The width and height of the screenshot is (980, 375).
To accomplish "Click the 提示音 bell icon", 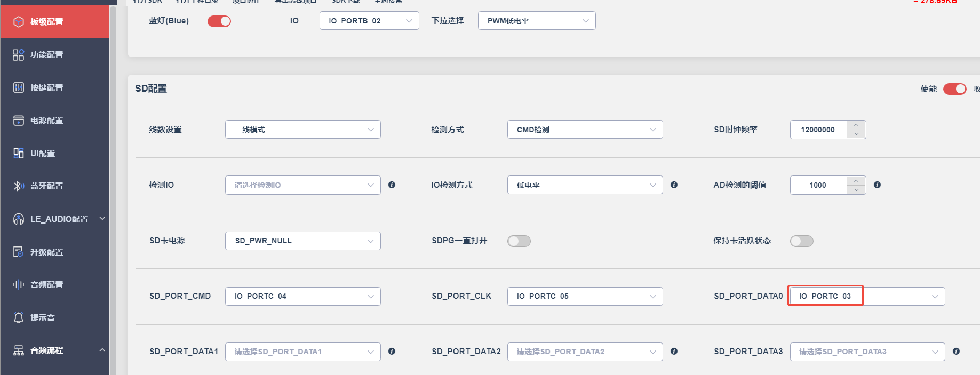I will point(19,318).
